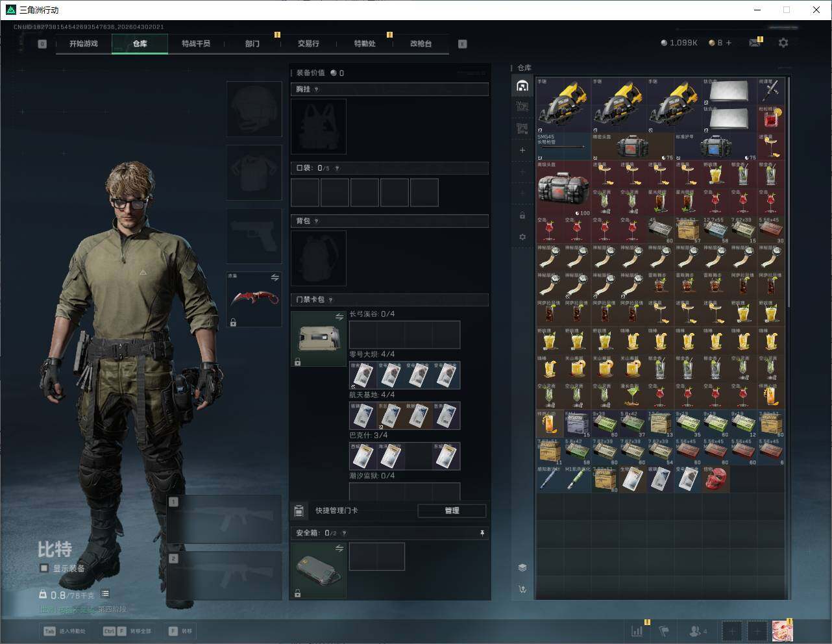832x644 pixels.
Task: Click the safe box container icon
Action: (x=319, y=570)
